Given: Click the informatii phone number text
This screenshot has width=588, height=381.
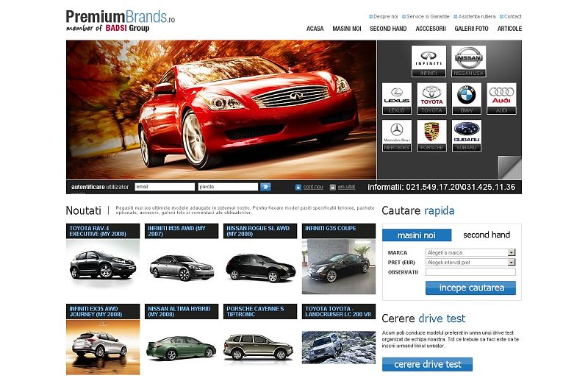Looking at the screenshot, I should click(x=442, y=187).
